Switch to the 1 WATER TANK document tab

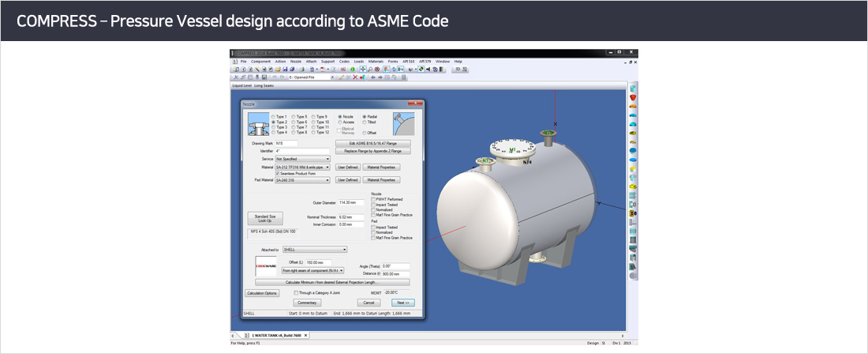coord(275,335)
